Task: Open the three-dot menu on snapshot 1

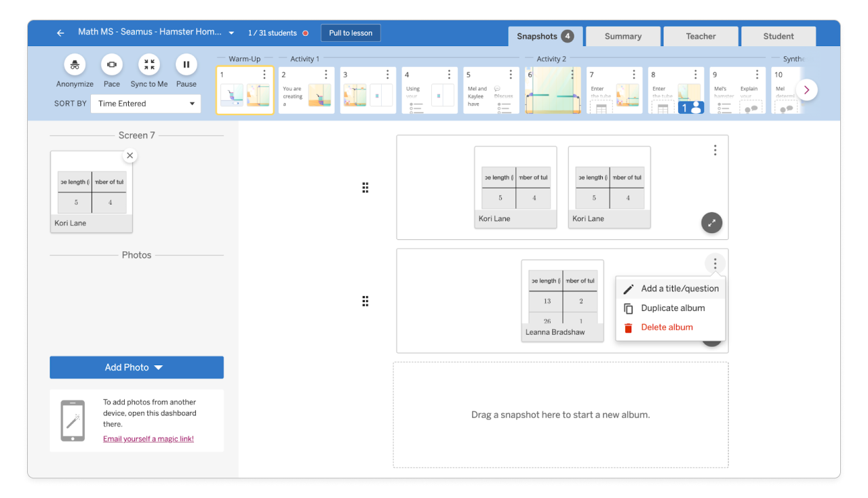Action: tap(264, 74)
